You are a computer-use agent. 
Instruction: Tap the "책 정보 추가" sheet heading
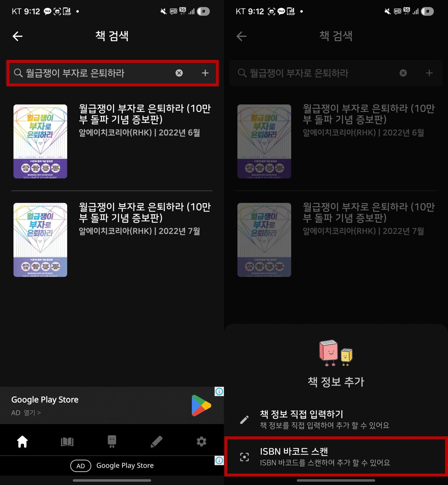pos(336,382)
